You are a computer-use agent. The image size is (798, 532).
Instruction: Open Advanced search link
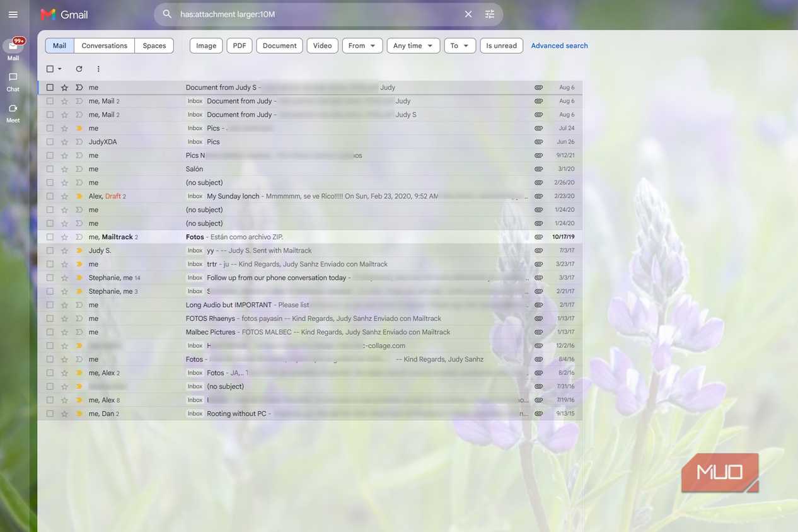559,45
